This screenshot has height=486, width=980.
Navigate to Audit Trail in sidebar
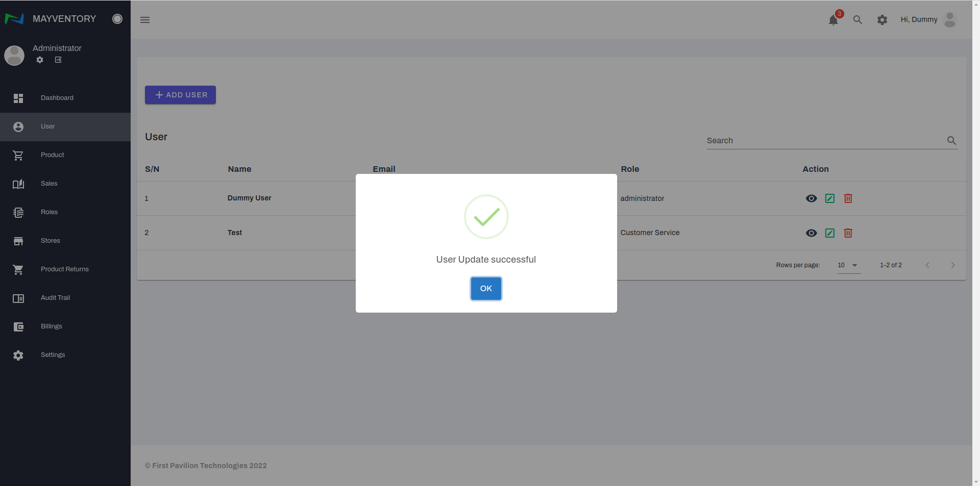pyautogui.click(x=55, y=298)
